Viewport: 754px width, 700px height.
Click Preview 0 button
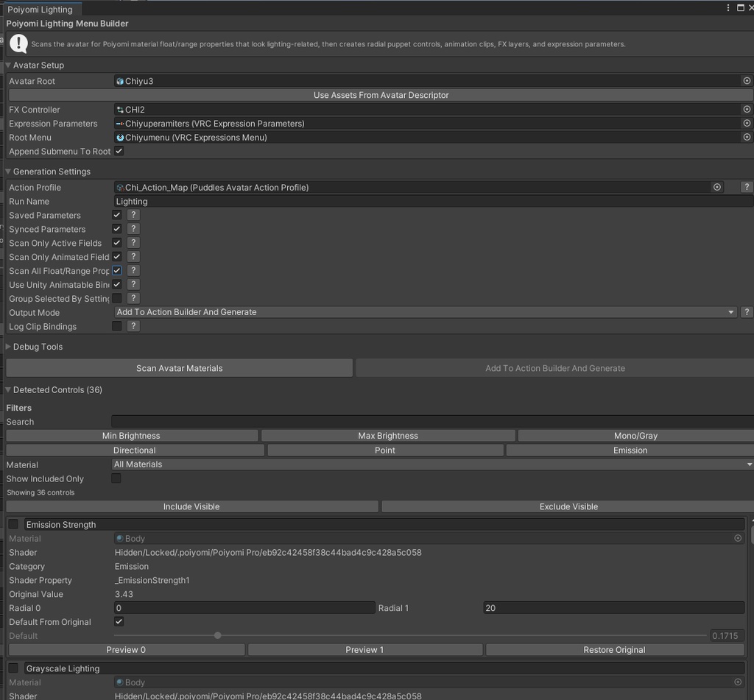[126, 650]
